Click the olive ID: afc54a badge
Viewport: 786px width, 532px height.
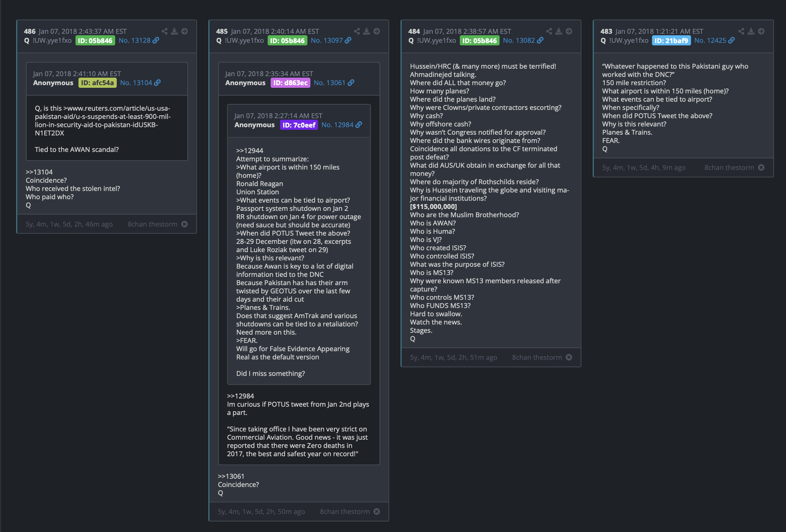point(98,83)
